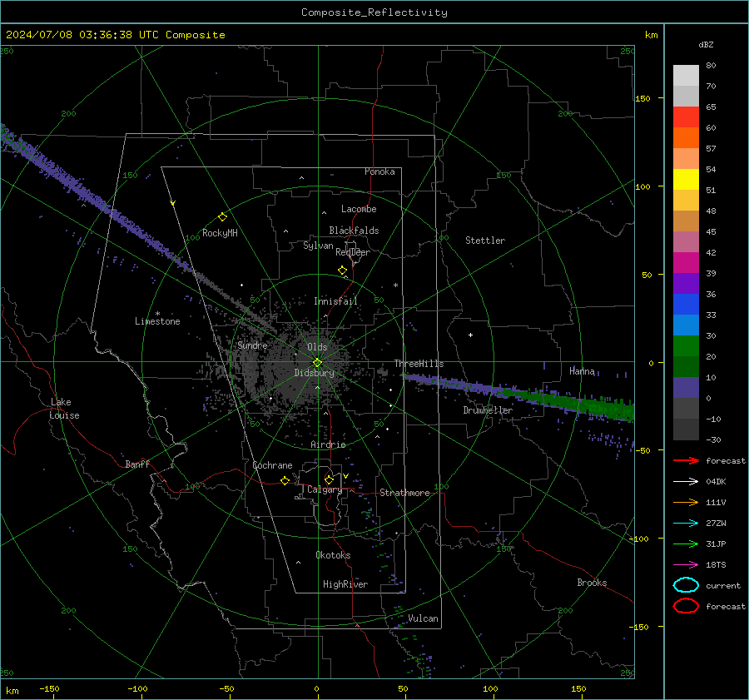Click the km unit label at bottom left
Viewport: 749px width, 700px height.
12,691
